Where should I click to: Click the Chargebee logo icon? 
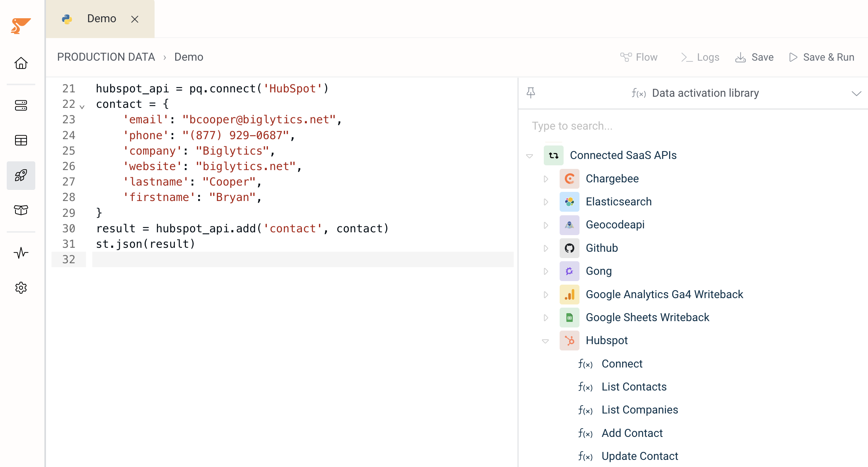click(570, 179)
